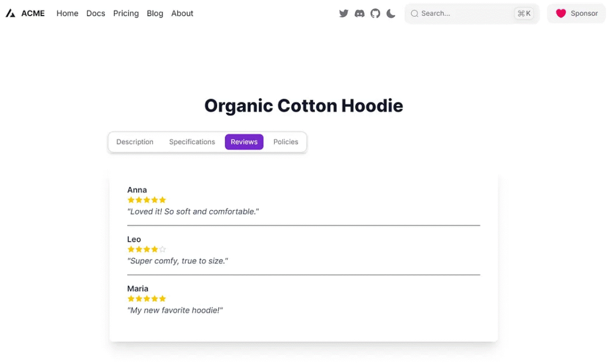Visit the Pricing page
614x364 pixels.
point(126,13)
